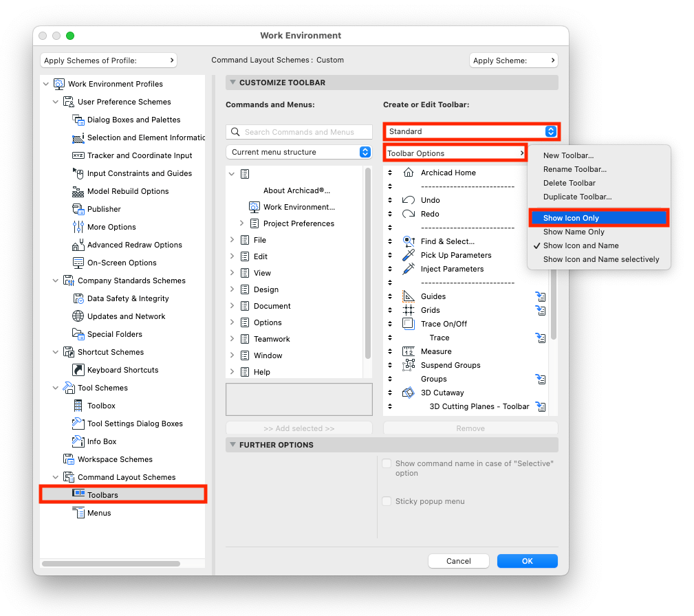Image resolution: width=694 pixels, height=616 pixels.
Task: Click the Inject Parameters syringe icon
Action: 409,269
